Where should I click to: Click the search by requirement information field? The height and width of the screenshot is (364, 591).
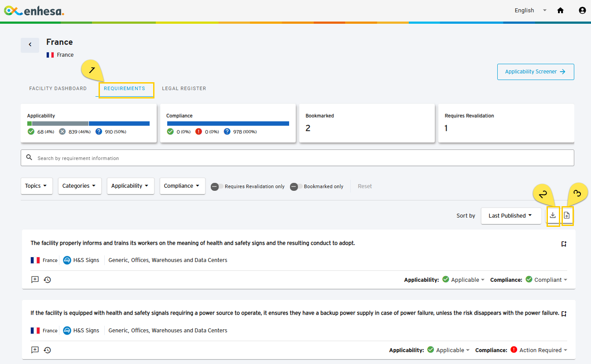pos(297,158)
